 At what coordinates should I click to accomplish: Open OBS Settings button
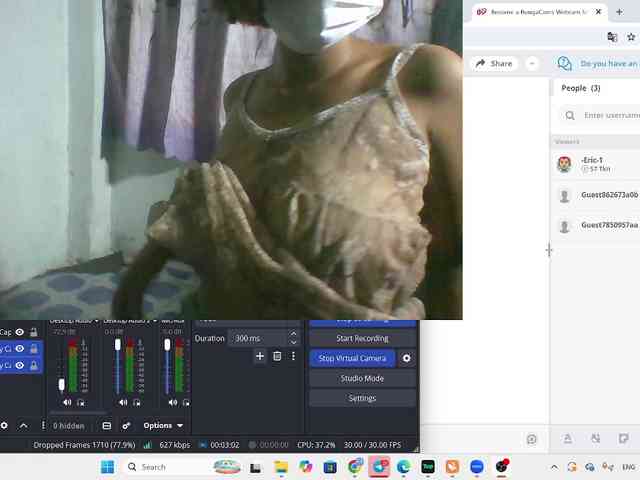coord(362,398)
